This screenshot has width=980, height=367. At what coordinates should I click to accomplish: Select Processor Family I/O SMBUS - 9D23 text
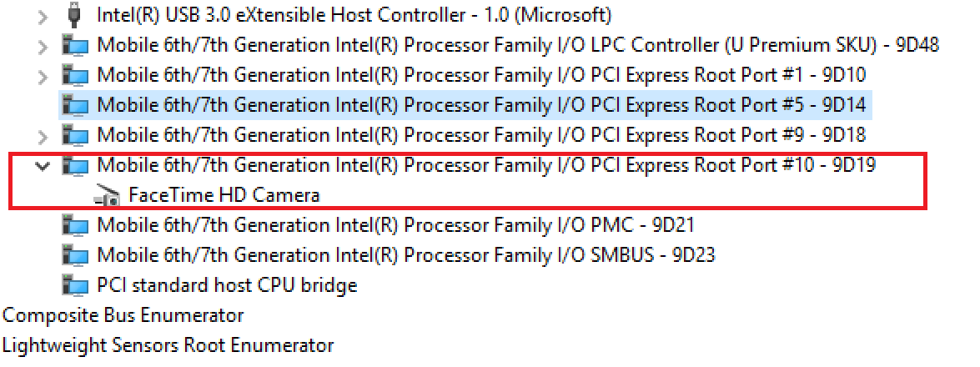[560, 255]
